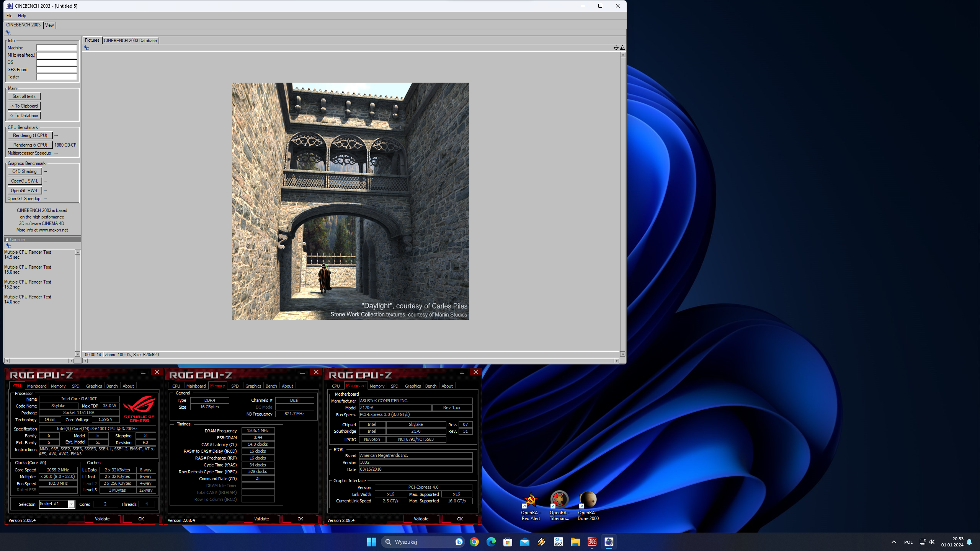This screenshot has height=551, width=980.
Task: Open the Windows Start menu
Action: tap(371, 542)
